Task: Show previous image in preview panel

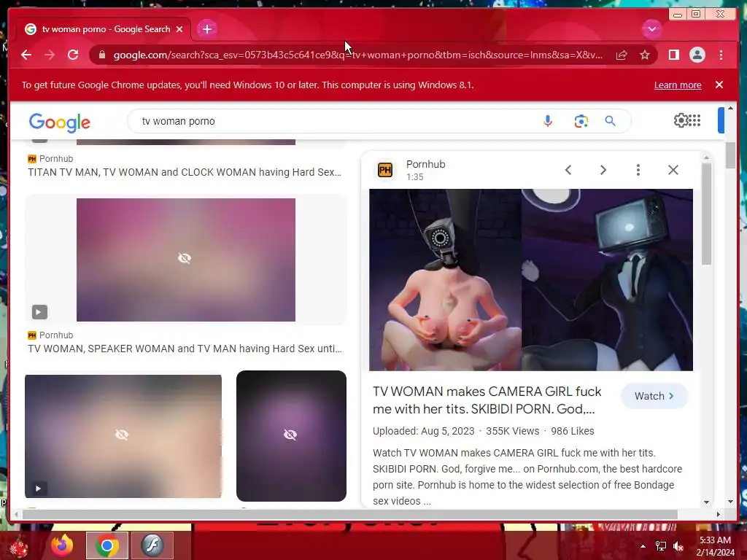Action: (x=568, y=170)
